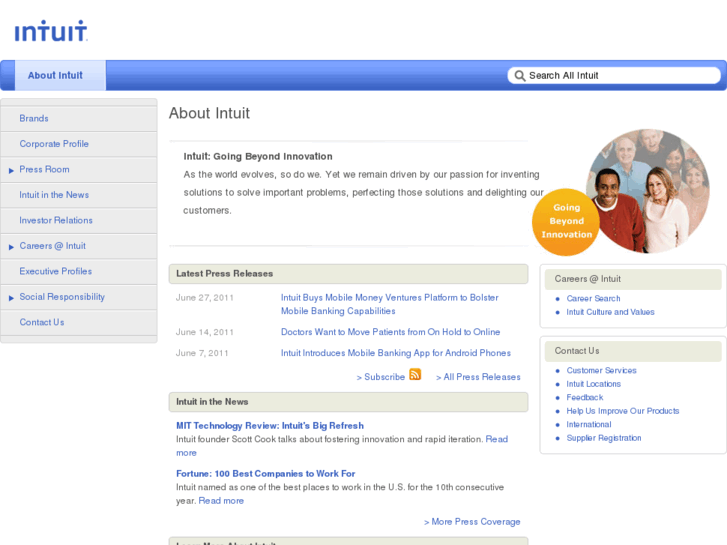Click the orange Going Beyond Innovation badge
This screenshot has height=545, width=727.
pyautogui.click(x=566, y=221)
